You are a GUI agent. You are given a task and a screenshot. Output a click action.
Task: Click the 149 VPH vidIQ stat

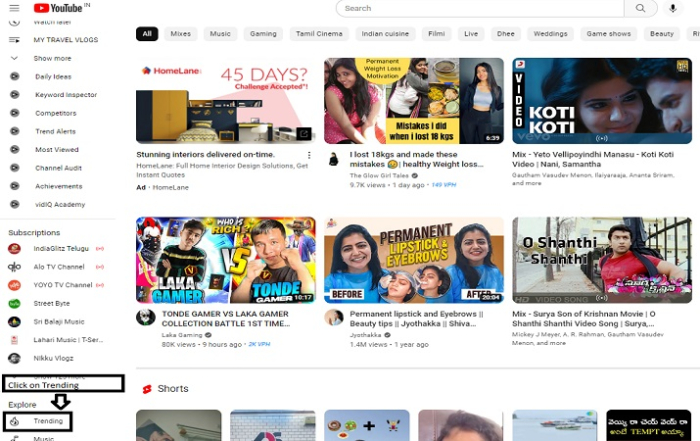tap(444, 185)
